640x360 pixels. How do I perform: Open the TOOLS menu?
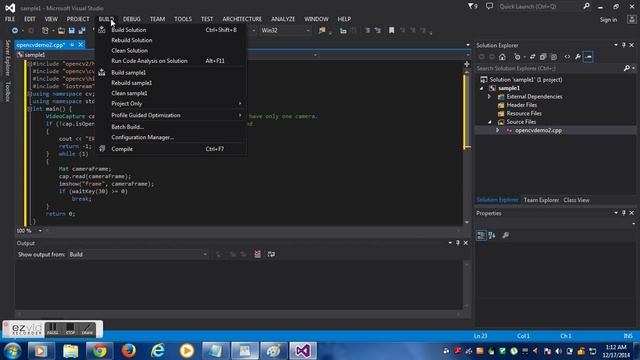pyautogui.click(x=183, y=19)
